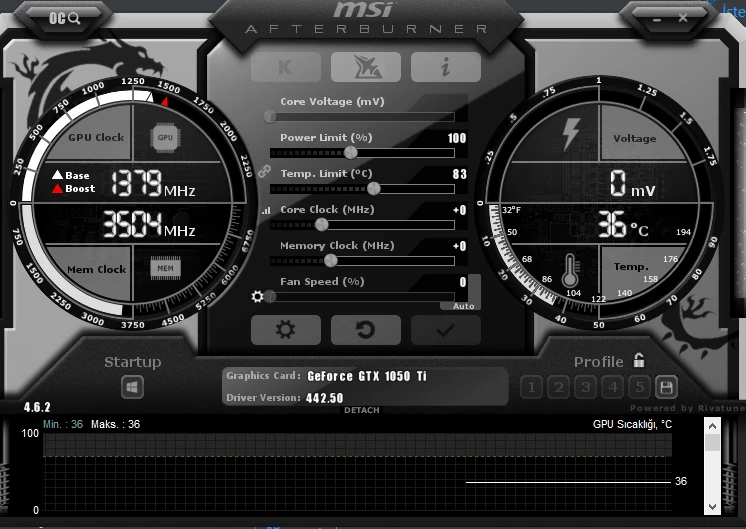Image resolution: width=746 pixels, height=529 pixels.
Task: Select profile slot 5
Action: (640, 387)
